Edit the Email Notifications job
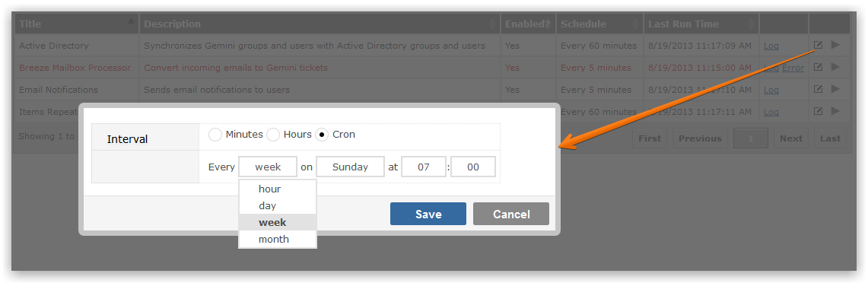868x286 pixels. point(819,89)
